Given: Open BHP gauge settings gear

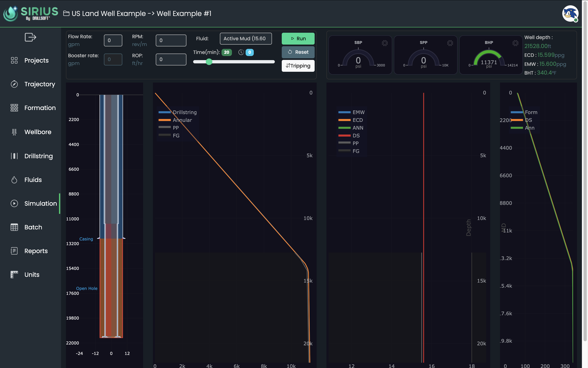Looking at the screenshot, I should pos(515,43).
